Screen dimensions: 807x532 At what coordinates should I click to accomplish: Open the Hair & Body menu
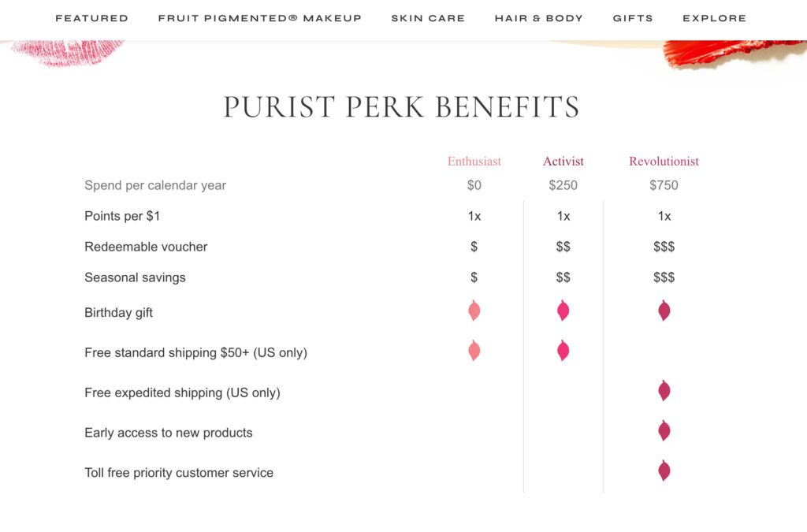point(539,18)
